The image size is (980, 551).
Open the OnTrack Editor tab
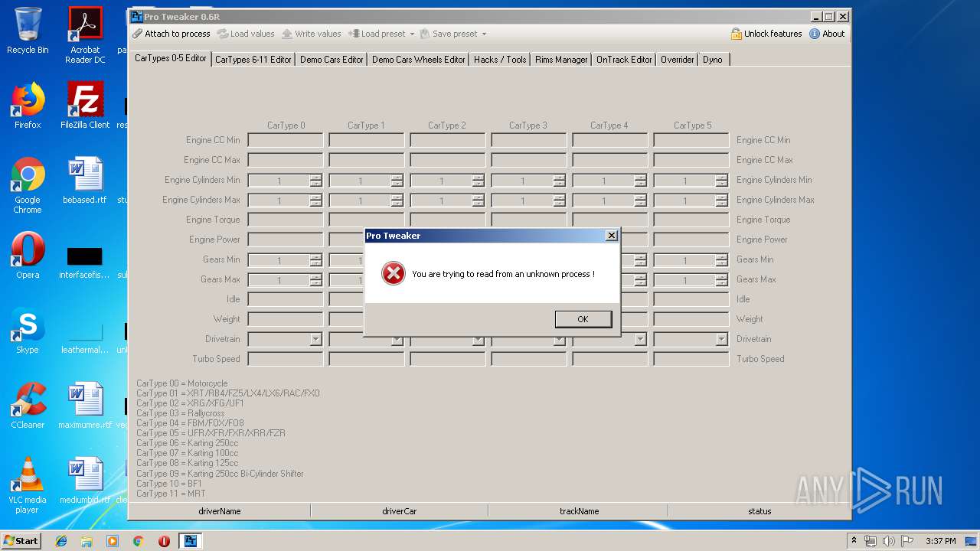tap(624, 60)
